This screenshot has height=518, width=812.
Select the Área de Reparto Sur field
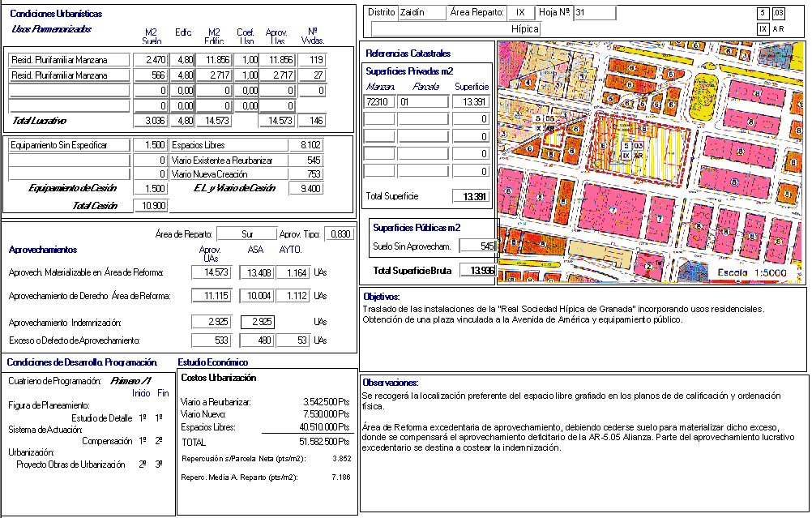[246, 234]
